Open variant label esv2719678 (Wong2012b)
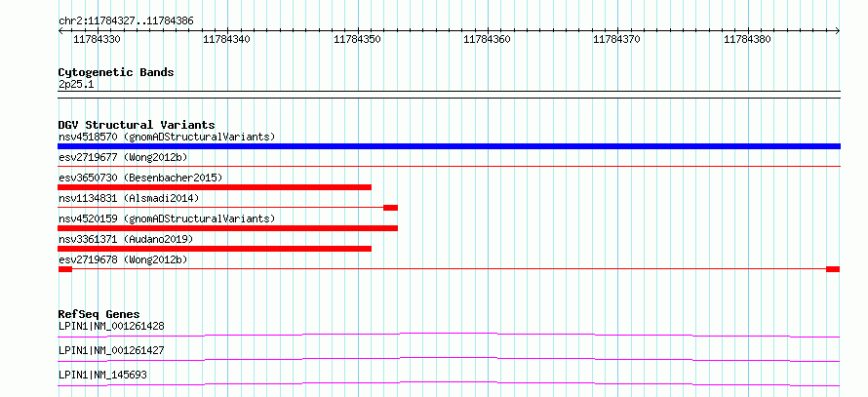 (x=123, y=259)
